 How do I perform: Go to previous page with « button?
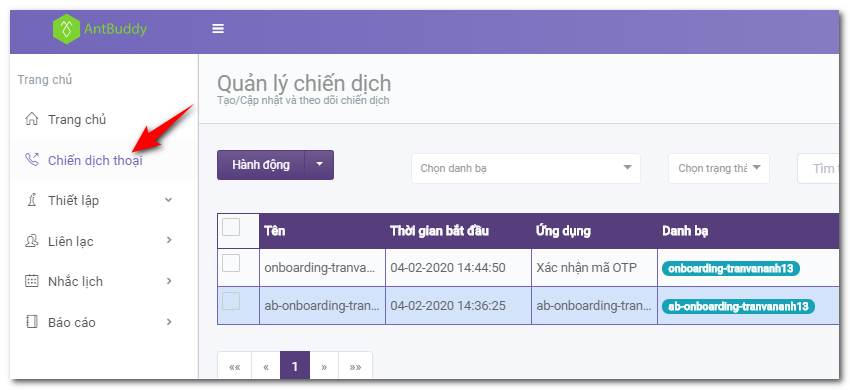click(x=266, y=366)
